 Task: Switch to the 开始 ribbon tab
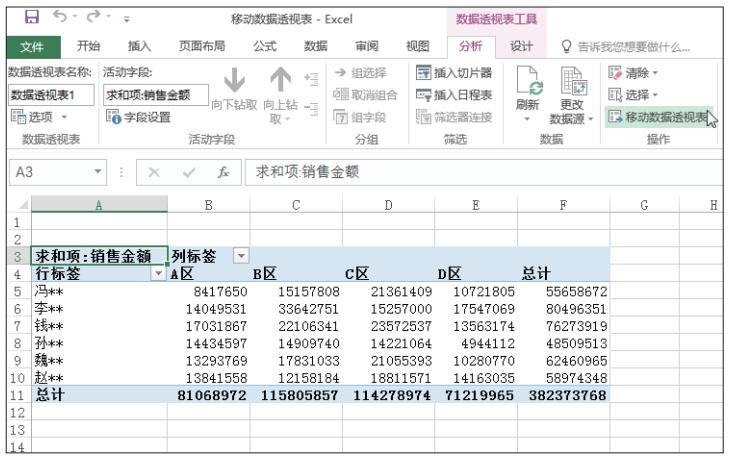[x=88, y=46]
